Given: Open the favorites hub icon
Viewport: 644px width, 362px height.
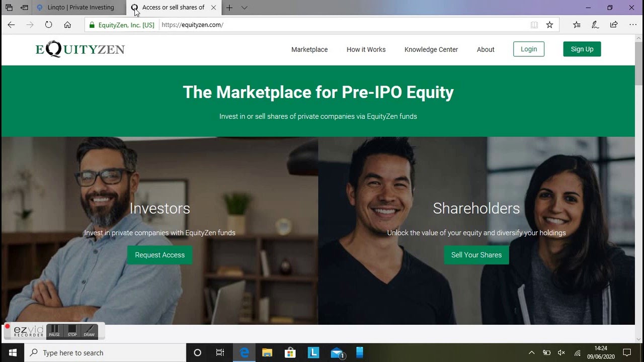Looking at the screenshot, I should pyautogui.click(x=577, y=25).
